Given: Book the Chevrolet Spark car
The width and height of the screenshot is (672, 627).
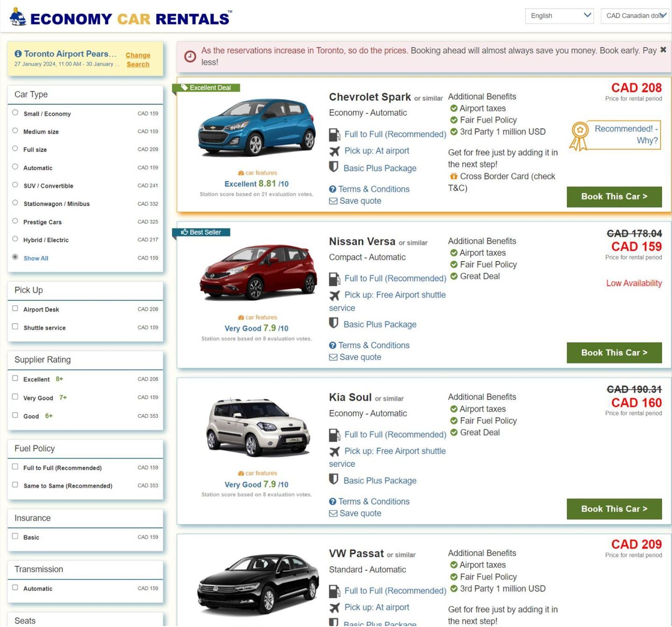Looking at the screenshot, I should click(614, 197).
